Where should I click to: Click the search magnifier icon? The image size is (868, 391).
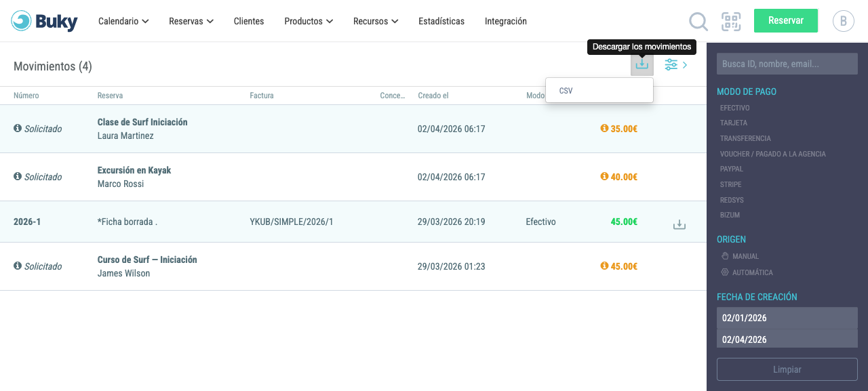(698, 22)
